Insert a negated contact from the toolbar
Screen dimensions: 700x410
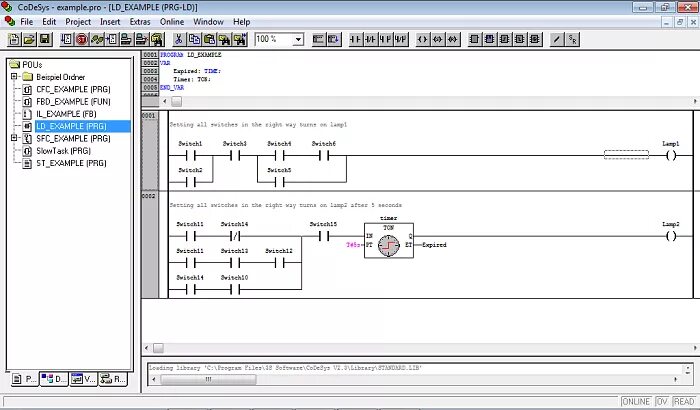click(x=371, y=39)
